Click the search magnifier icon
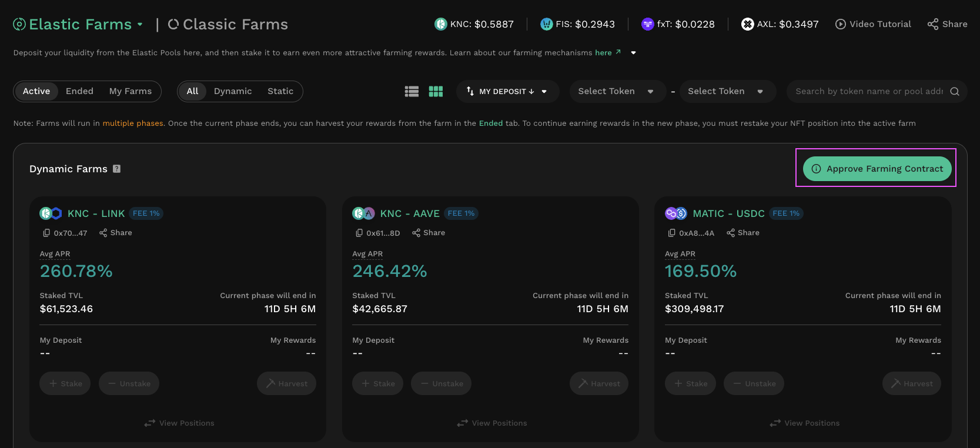Image resolution: width=980 pixels, height=448 pixels. [955, 91]
